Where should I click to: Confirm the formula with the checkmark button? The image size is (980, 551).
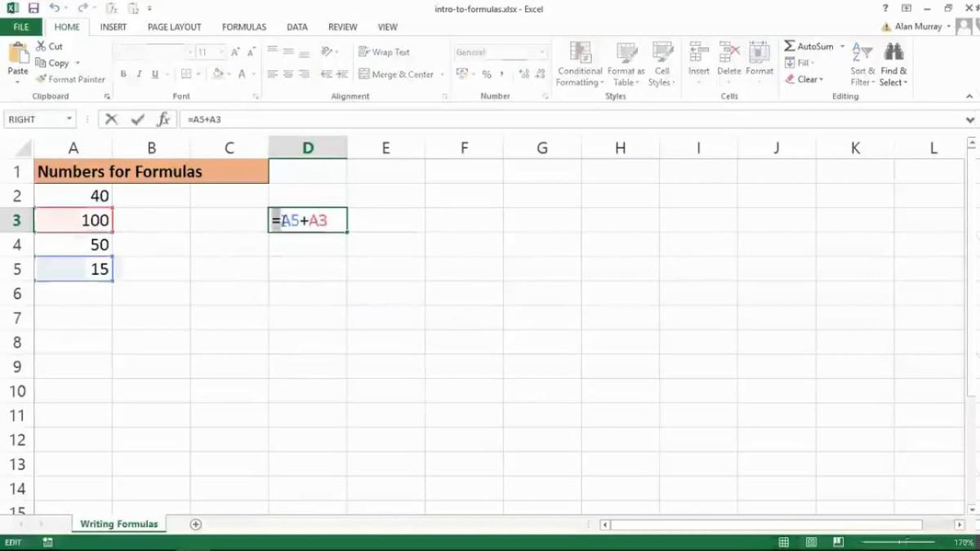point(137,118)
